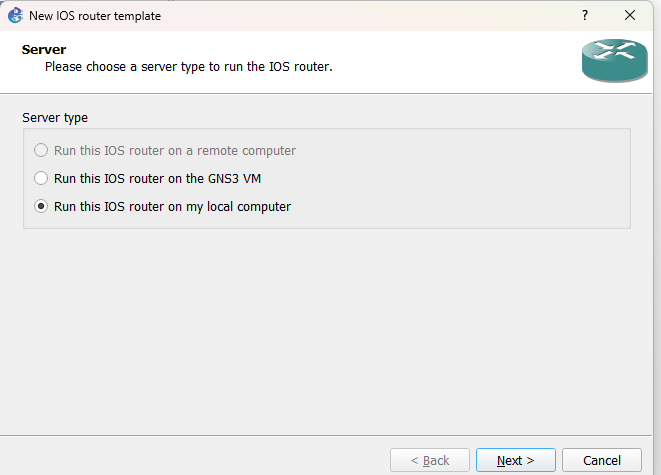Click the question mark help button

pos(584,15)
